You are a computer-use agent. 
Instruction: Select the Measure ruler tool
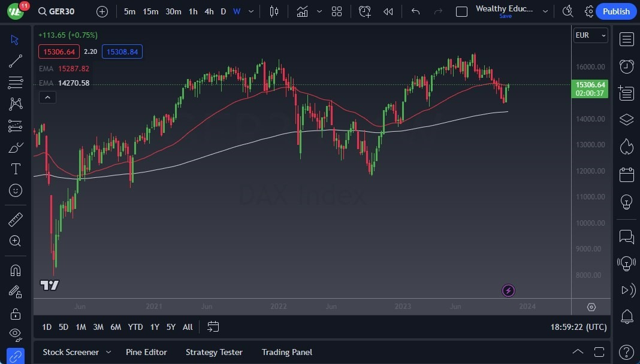[x=16, y=219]
